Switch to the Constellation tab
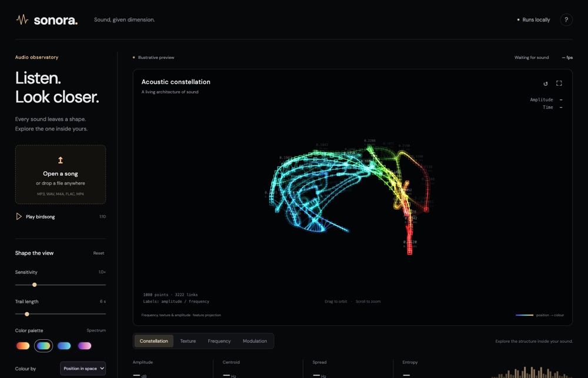This screenshot has width=588, height=378. (153, 341)
